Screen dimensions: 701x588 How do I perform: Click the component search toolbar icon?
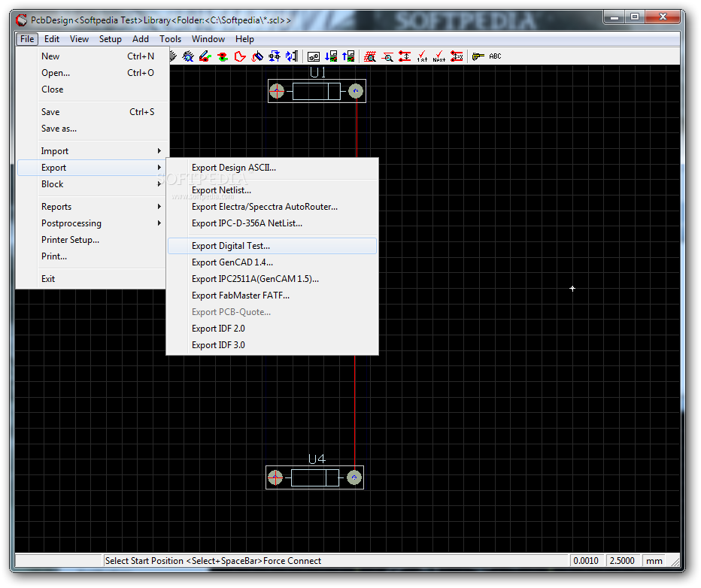[188, 56]
